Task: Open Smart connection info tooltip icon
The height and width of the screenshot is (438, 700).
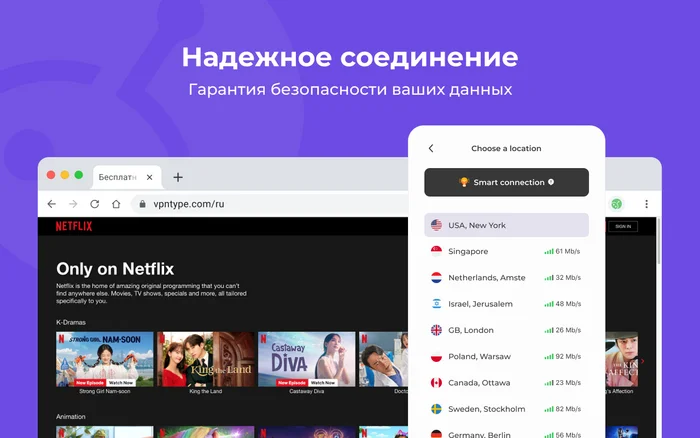Action: 551,182
